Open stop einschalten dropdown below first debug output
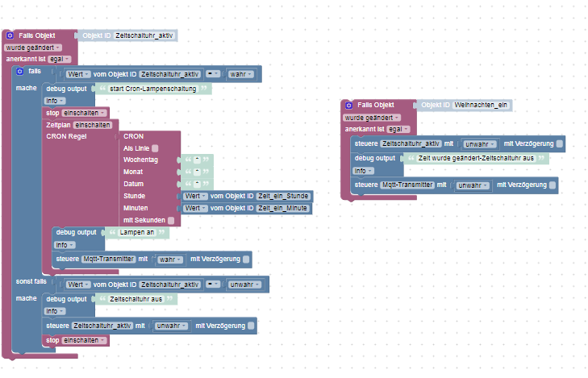The image size is (588, 378). click(x=84, y=113)
